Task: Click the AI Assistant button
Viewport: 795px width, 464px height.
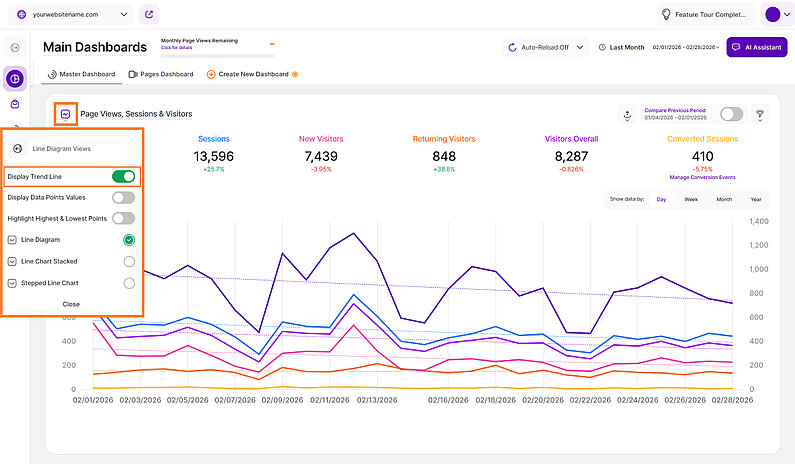Action: (756, 47)
